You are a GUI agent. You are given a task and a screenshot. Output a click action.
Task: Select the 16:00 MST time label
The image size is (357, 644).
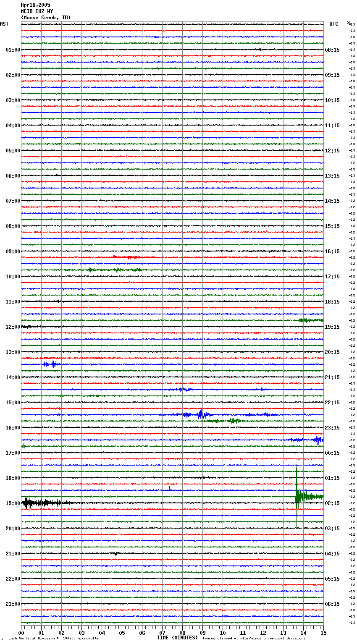tap(13, 428)
